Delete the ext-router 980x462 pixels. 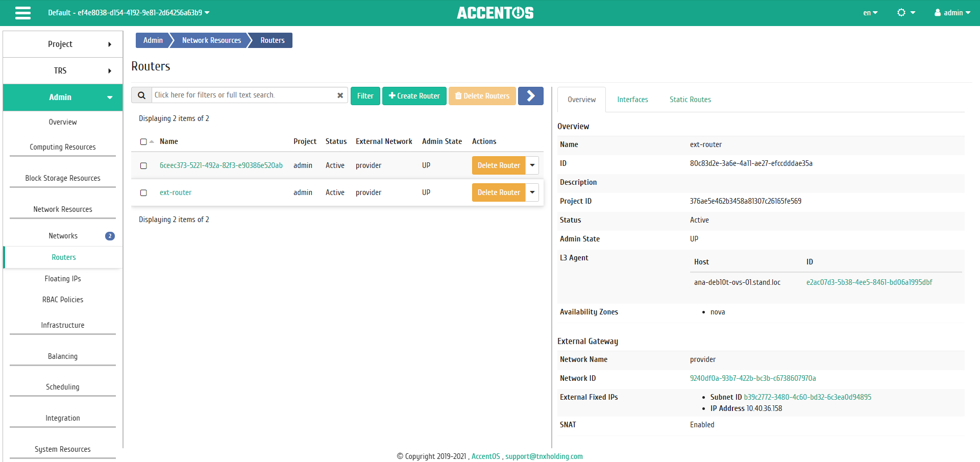499,192
